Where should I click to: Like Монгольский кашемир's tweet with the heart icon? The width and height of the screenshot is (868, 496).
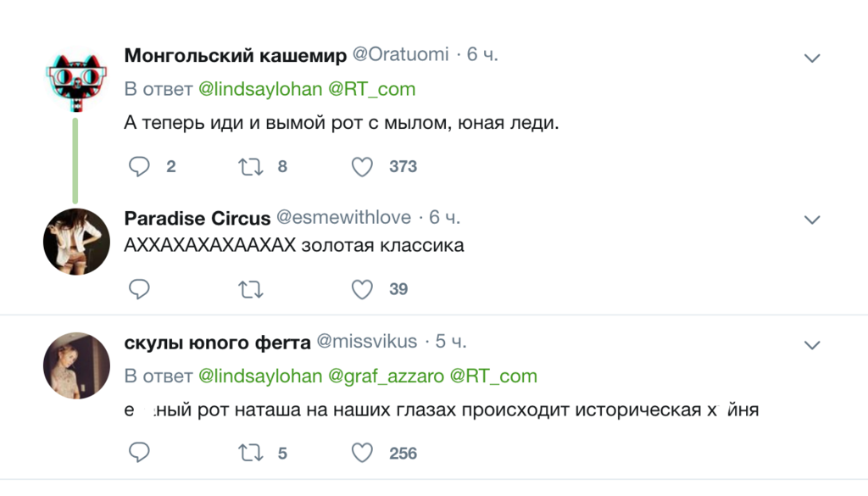(x=362, y=167)
